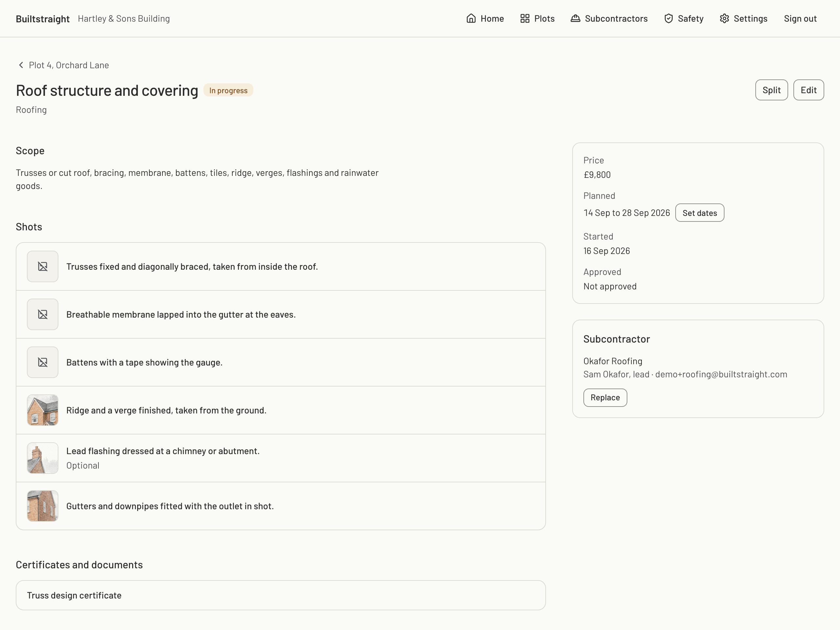
Task: Click the 'Optional' label under Lead flashing
Action: tap(83, 465)
